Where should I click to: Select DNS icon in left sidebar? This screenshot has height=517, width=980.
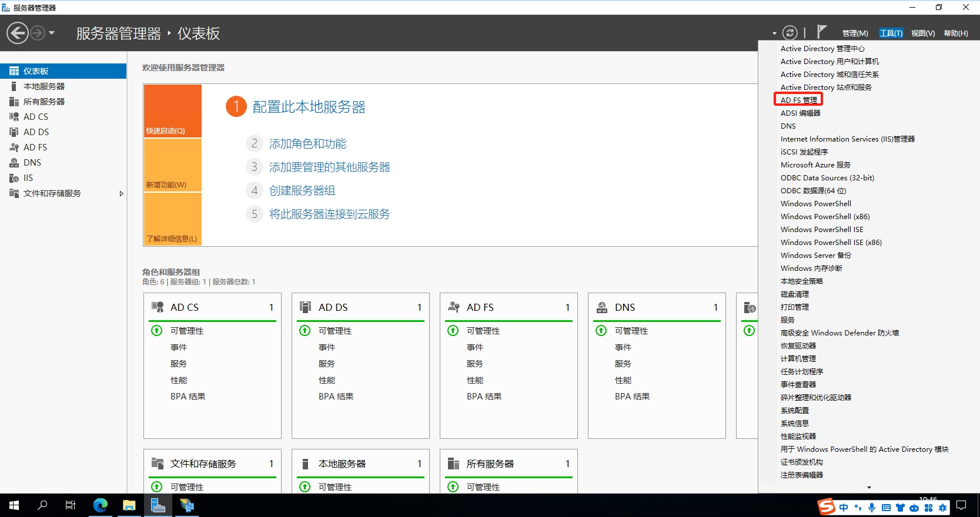pyautogui.click(x=14, y=163)
